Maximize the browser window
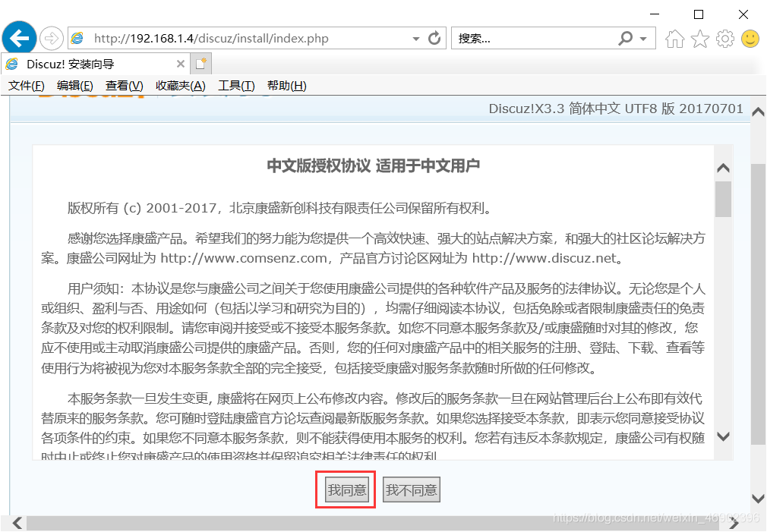The image size is (767, 532). tap(699, 14)
